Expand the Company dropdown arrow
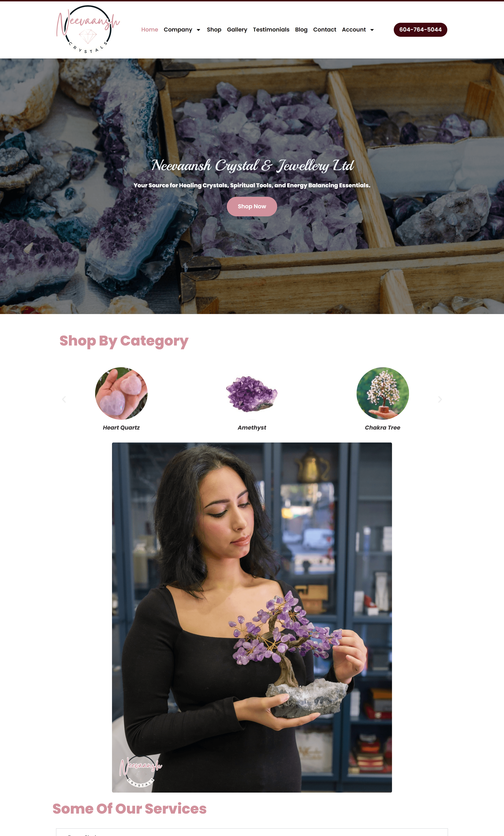The width and height of the screenshot is (504, 836). click(x=198, y=30)
